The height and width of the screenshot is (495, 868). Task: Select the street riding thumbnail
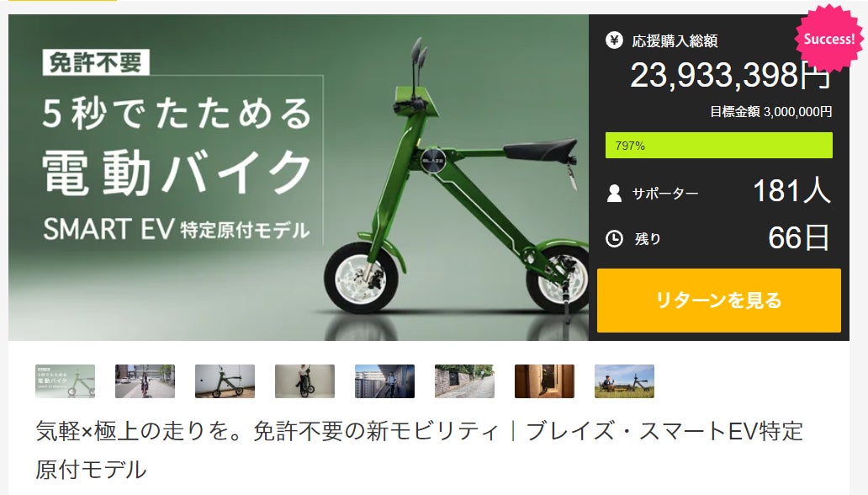tap(145, 381)
